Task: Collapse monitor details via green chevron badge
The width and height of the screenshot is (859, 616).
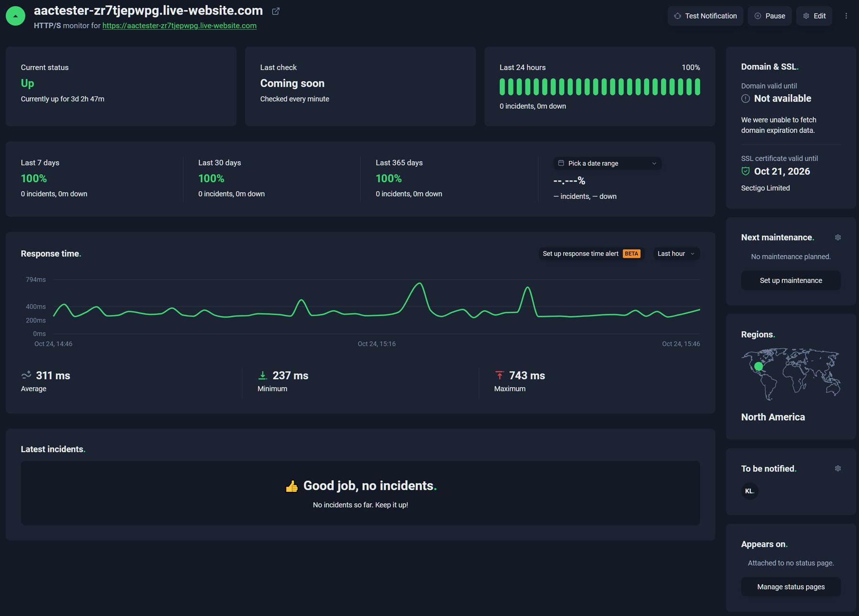Action: [15, 15]
